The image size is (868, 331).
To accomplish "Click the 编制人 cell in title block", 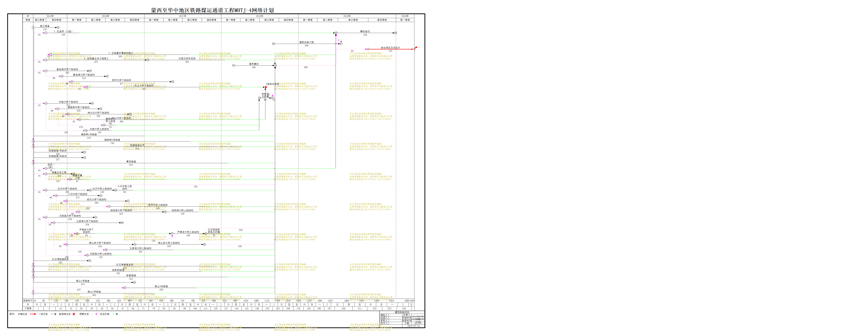I will point(384,315).
